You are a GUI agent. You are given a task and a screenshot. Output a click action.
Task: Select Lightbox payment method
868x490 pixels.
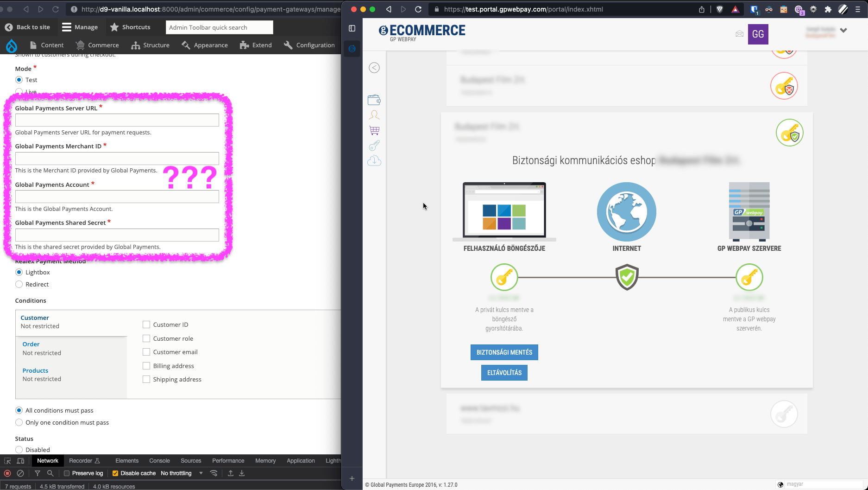pyautogui.click(x=19, y=272)
